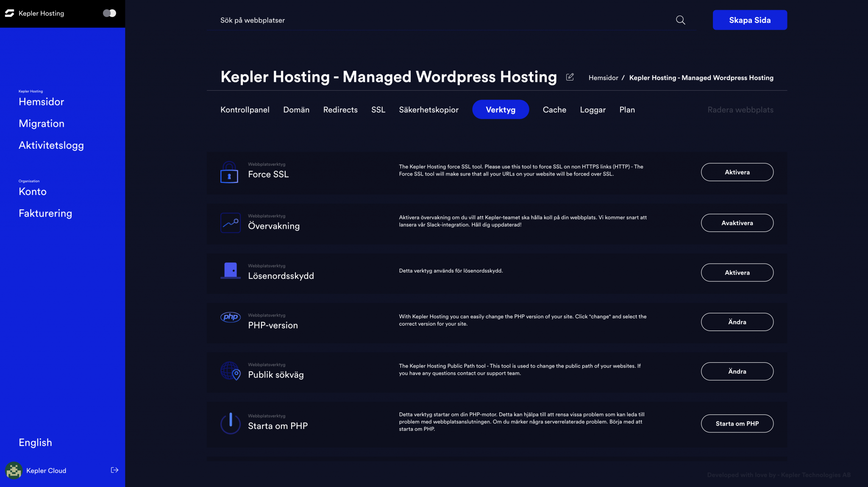Click the Skapa Sida button

click(749, 20)
